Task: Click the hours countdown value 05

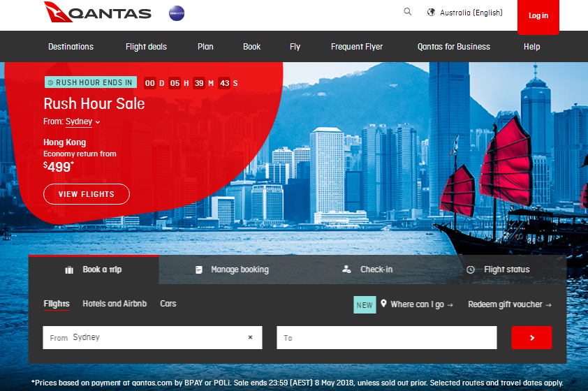Action: click(175, 83)
